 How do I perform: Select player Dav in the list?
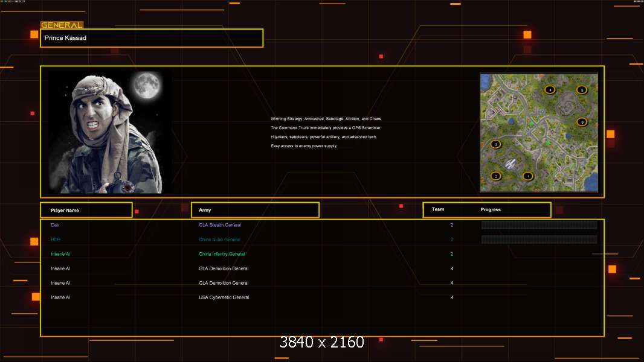55,225
